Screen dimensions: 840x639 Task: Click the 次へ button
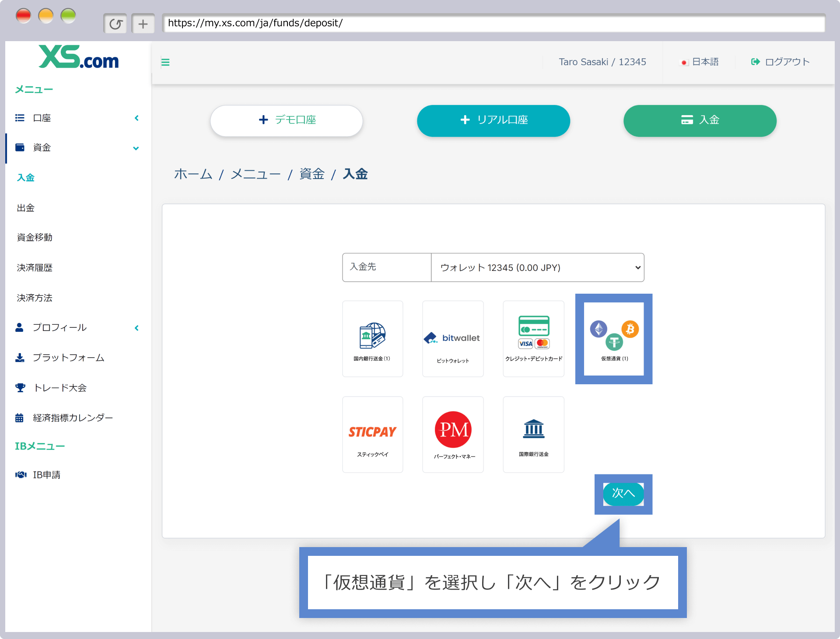(623, 494)
